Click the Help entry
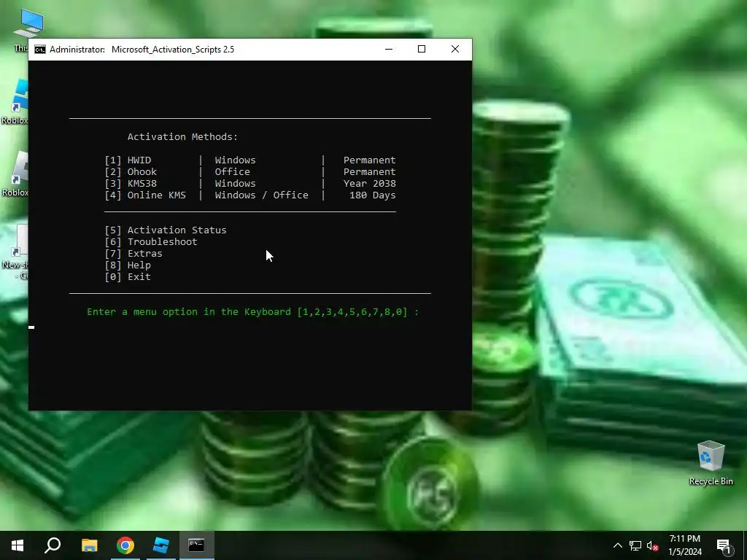 click(128, 265)
